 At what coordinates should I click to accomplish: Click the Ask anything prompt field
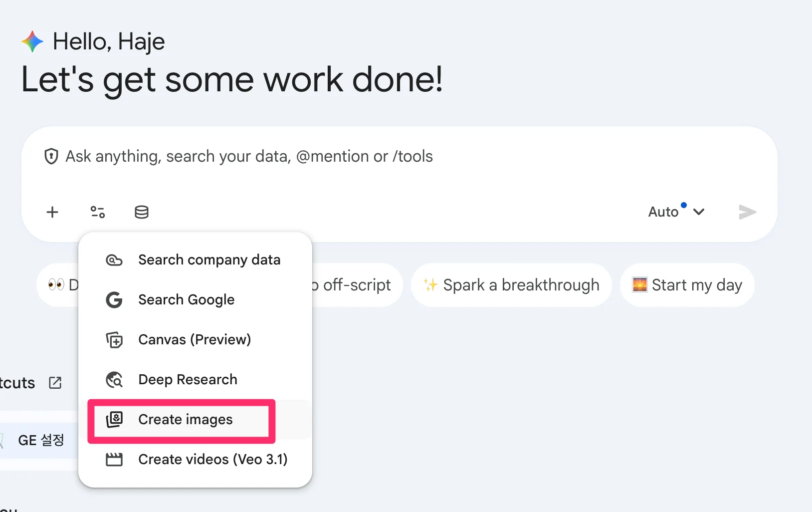click(399, 156)
